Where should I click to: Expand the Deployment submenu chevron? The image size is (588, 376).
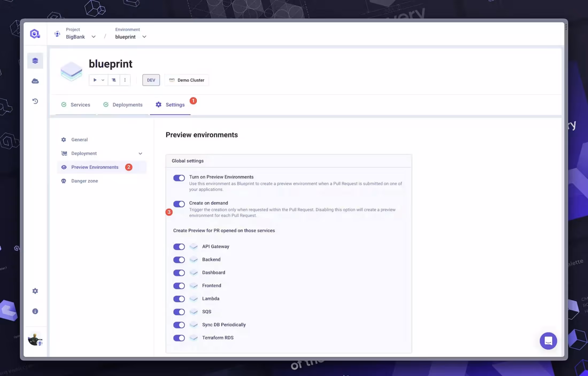point(140,154)
